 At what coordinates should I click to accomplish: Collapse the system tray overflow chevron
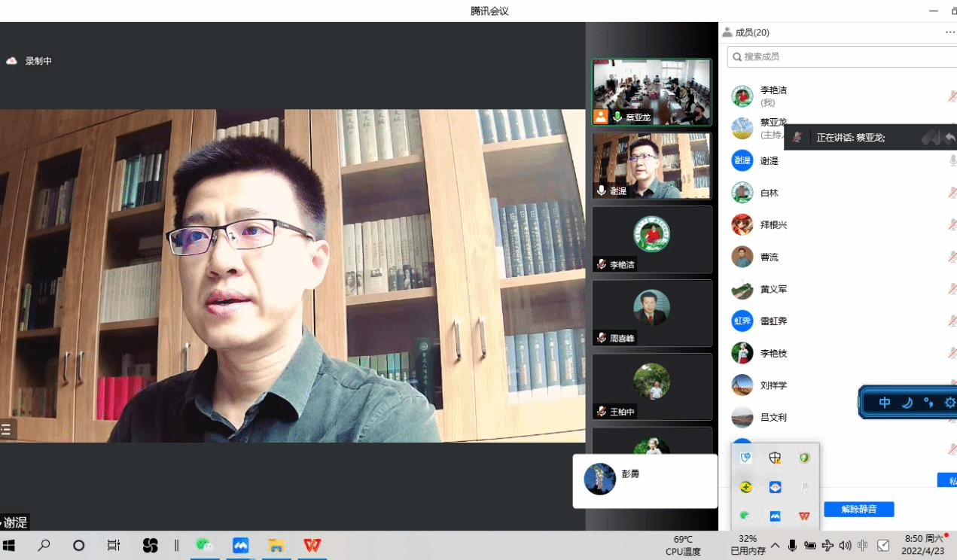pyautogui.click(x=775, y=546)
